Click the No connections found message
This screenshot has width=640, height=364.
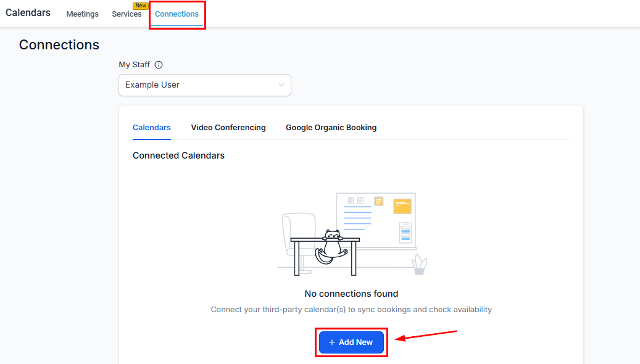pos(351,294)
